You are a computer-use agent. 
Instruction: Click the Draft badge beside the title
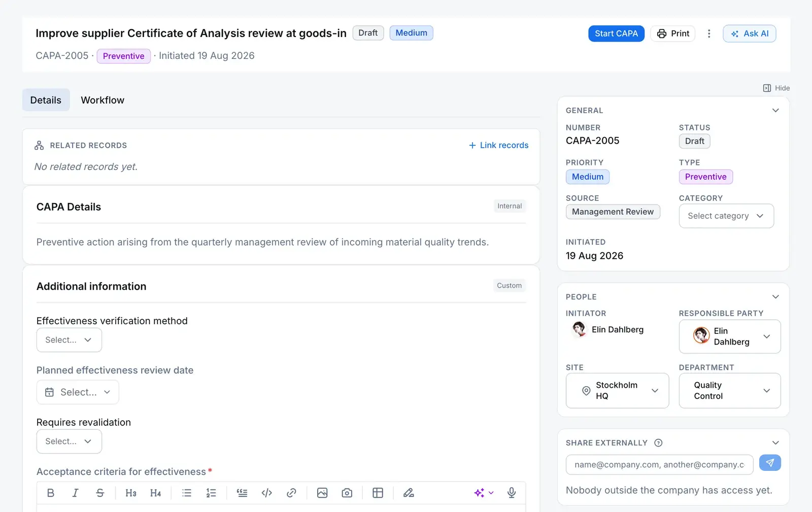point(368,33)
